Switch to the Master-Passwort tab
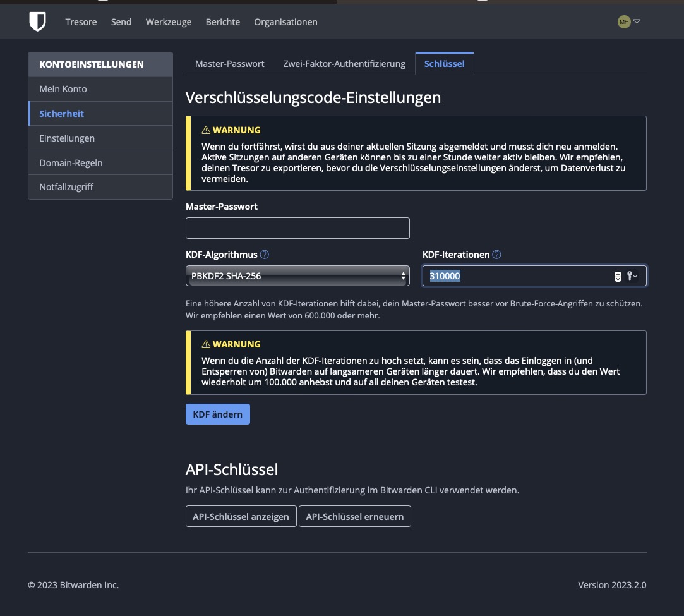The width and height of the screenshot is (684, 616). [x=229, y=64]
